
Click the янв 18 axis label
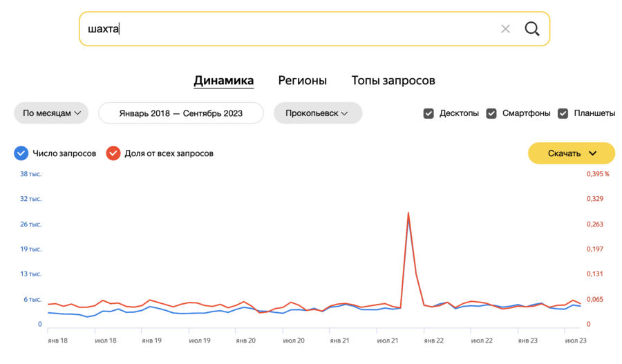(x=57, y=341)
